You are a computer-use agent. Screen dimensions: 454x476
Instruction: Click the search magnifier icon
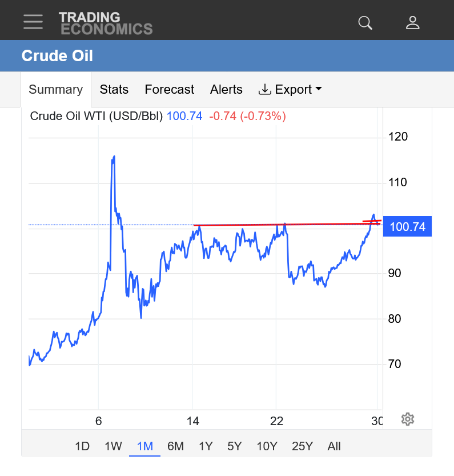point(365,22)
